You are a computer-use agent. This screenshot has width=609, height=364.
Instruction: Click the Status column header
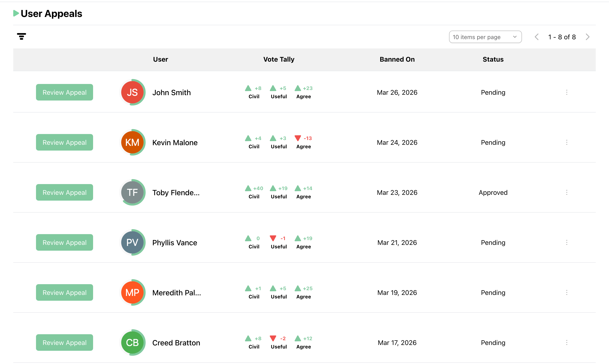(493, 59)
